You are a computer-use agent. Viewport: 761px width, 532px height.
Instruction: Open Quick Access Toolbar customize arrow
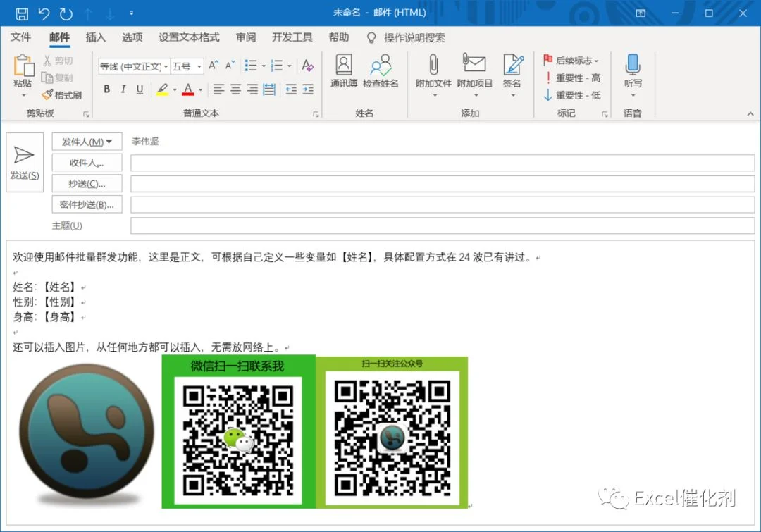[x=132, y=13]
